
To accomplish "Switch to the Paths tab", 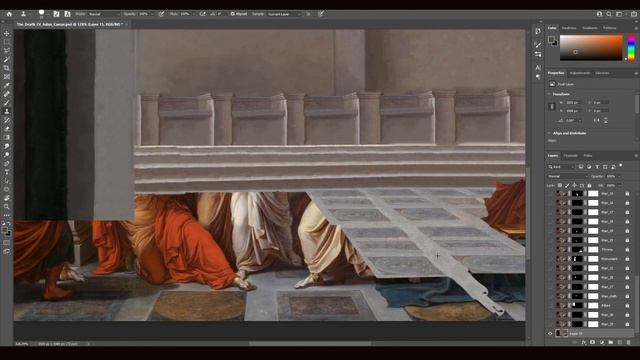I will (x=588, y=156).
